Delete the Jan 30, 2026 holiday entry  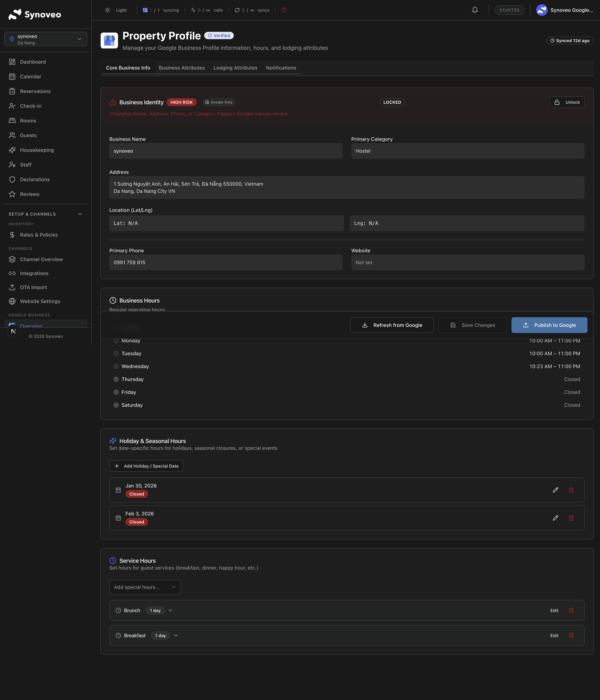tap(571, 490)
